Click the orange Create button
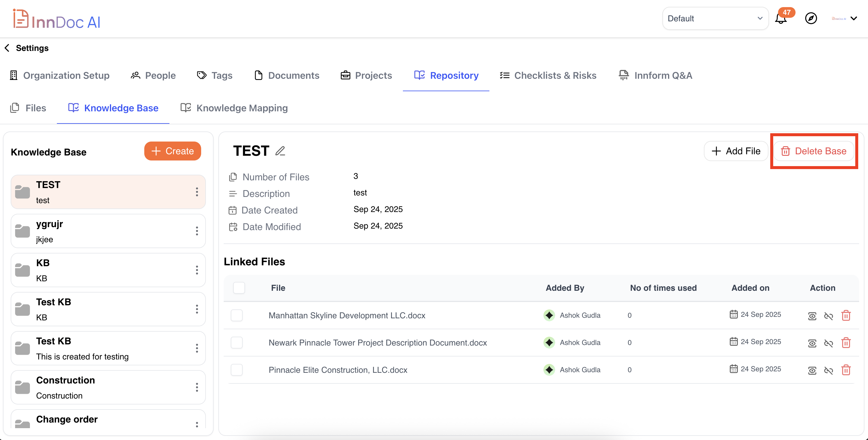Viewport: 868px width, 440px height. [172, 151]
